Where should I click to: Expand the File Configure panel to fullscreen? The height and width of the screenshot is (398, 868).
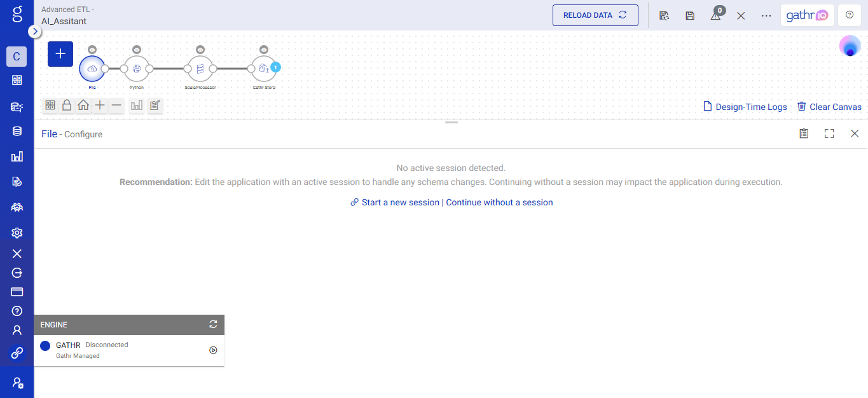click(829, 134)
